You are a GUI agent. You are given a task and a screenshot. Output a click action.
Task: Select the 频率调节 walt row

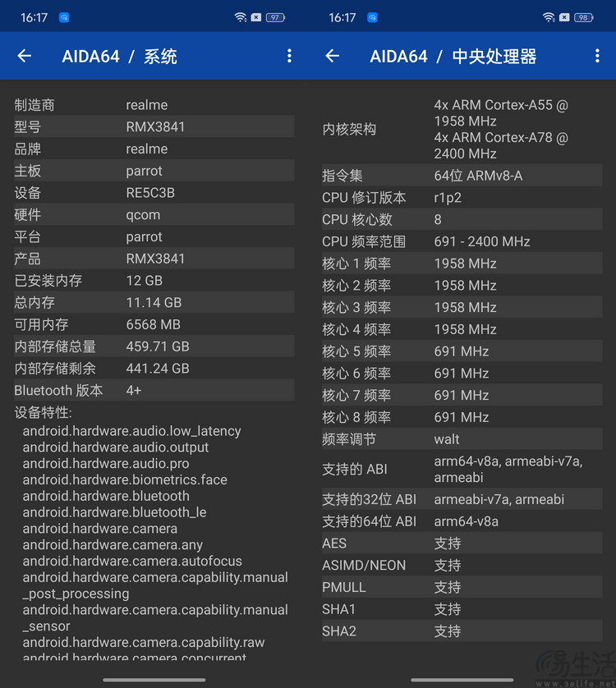(x=462, y=438)
